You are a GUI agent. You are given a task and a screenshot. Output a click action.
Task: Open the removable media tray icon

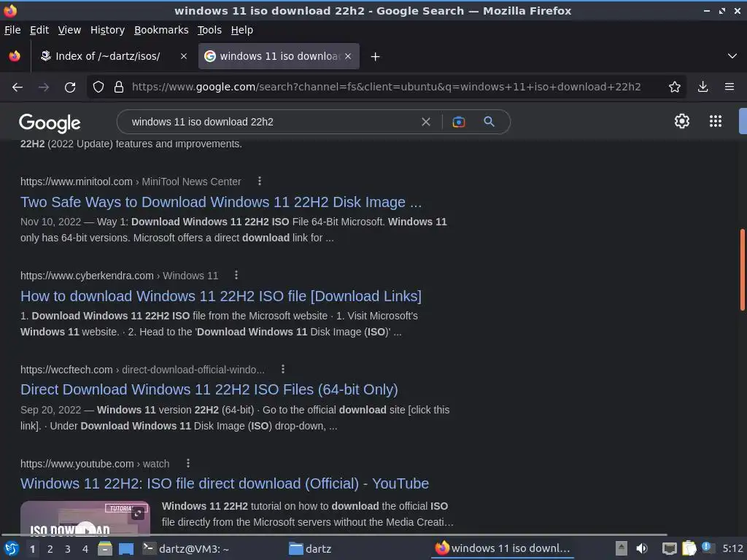622,548
